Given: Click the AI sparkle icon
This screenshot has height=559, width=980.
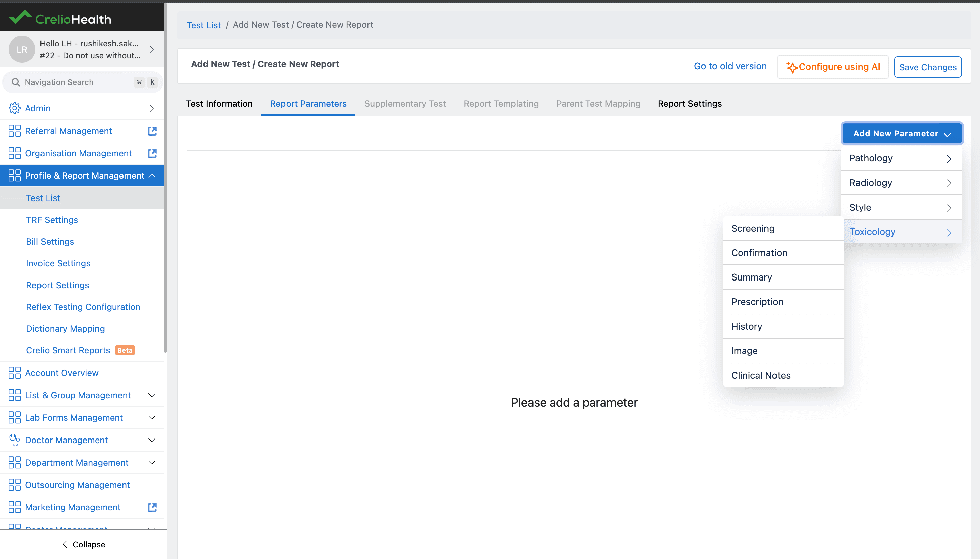Looking at the screenshot, I should click(792, 67).
